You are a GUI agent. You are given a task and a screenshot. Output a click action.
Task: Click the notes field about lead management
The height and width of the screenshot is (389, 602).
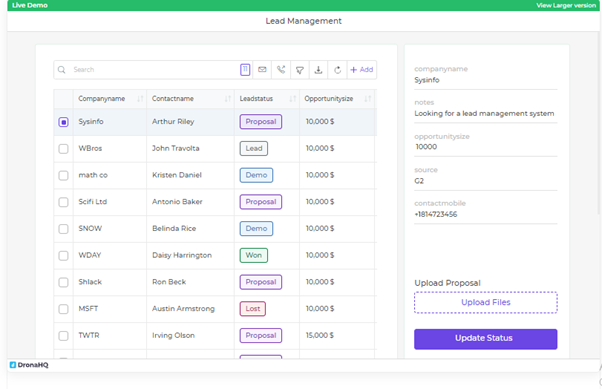[484, 113]
